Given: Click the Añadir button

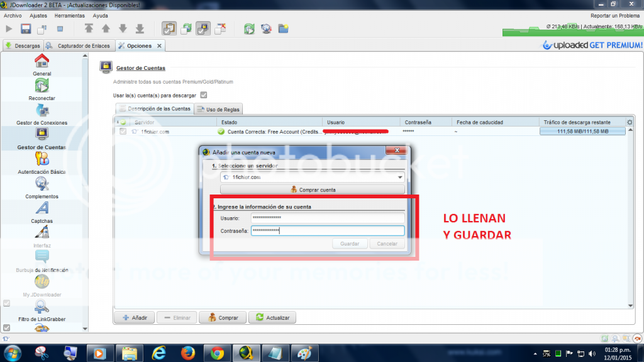Looking at the screenshot, I should coord(135,317).
